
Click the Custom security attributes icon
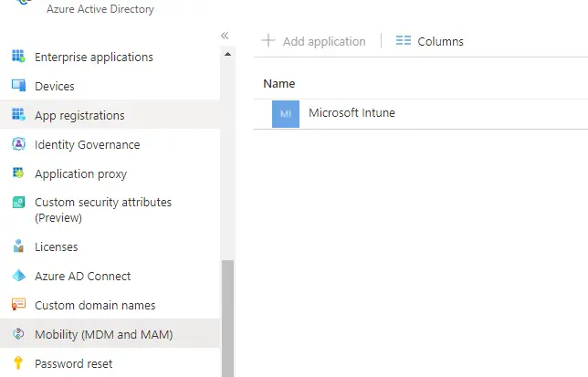18,203
